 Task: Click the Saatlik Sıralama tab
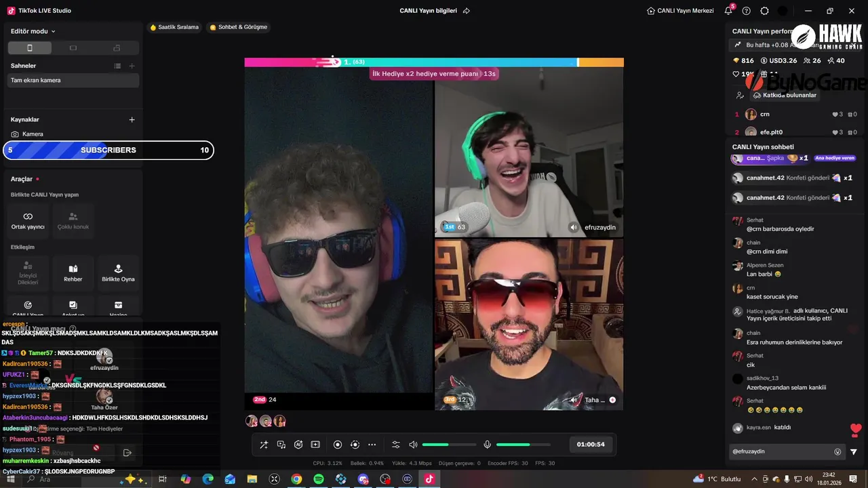click(174, 27)
